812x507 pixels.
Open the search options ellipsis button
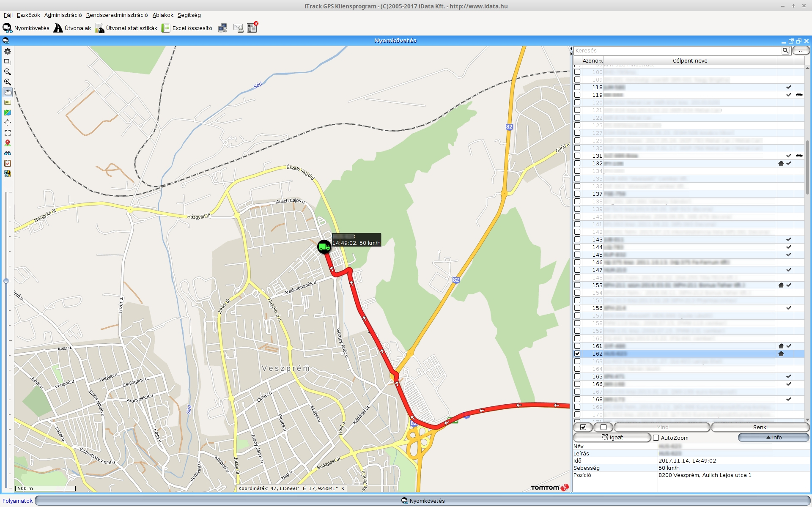click(801, 51)
